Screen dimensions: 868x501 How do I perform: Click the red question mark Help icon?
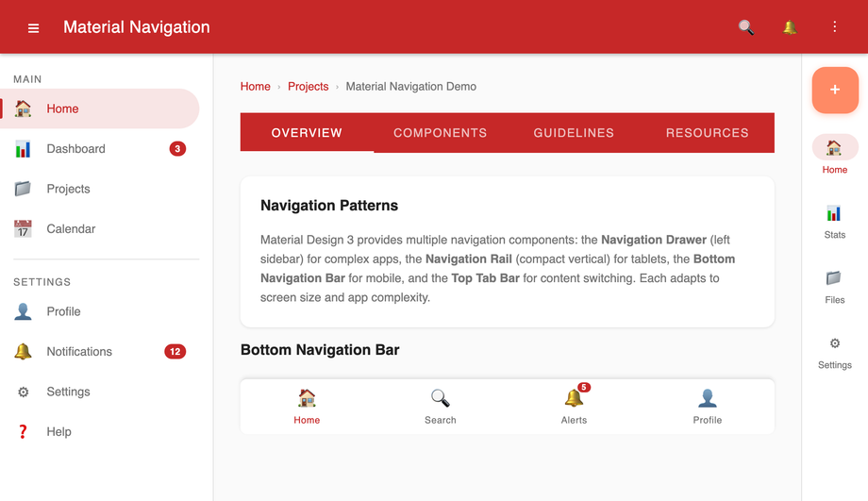23,432
